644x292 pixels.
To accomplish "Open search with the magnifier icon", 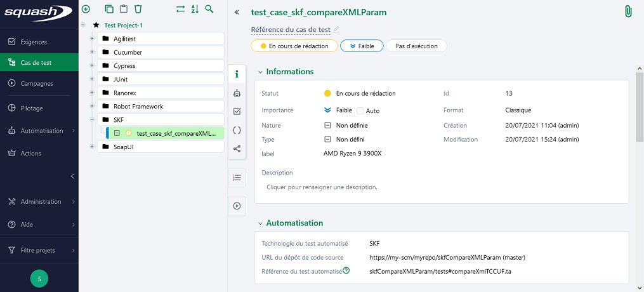I will pos(209,9).
